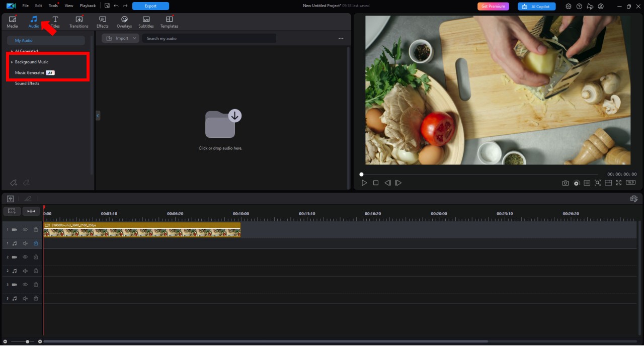Image resolution: width=644 pixels, height=362 pixels.
Task: Open the user account icon
Action: 601,7
